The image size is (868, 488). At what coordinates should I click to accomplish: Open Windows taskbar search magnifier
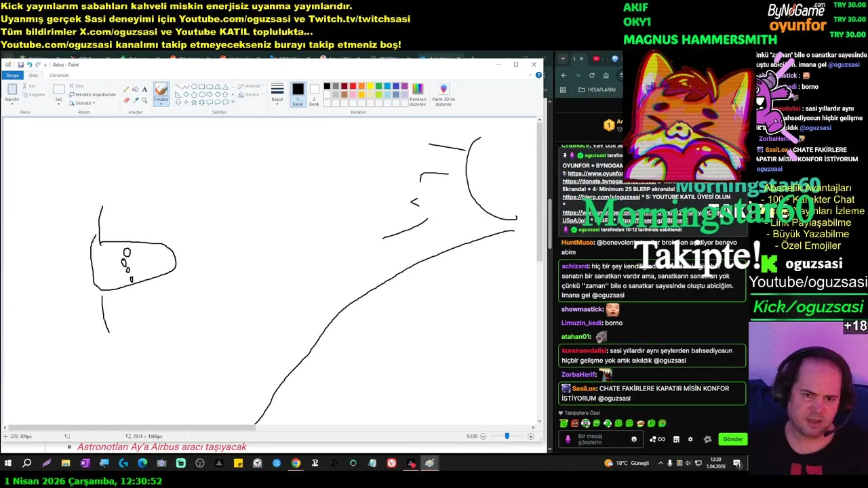tap(27, 463)
